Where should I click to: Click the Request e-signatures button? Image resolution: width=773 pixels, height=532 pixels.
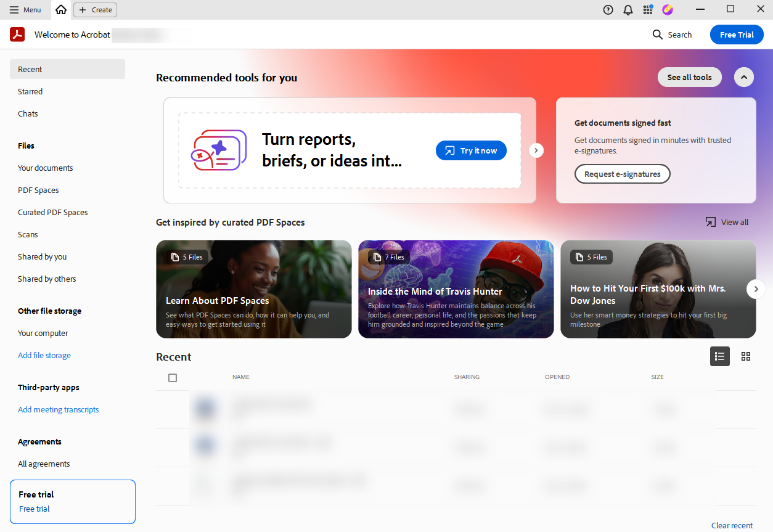point(622,174)
